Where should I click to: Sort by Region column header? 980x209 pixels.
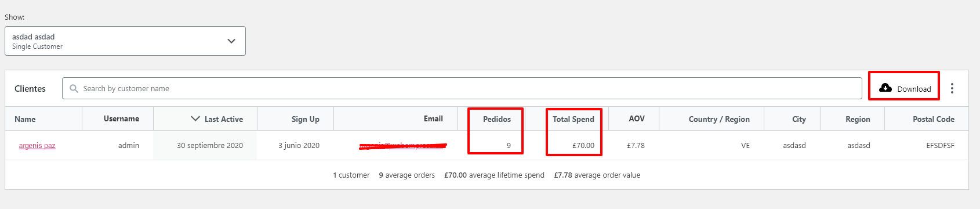tap(858, 119)
